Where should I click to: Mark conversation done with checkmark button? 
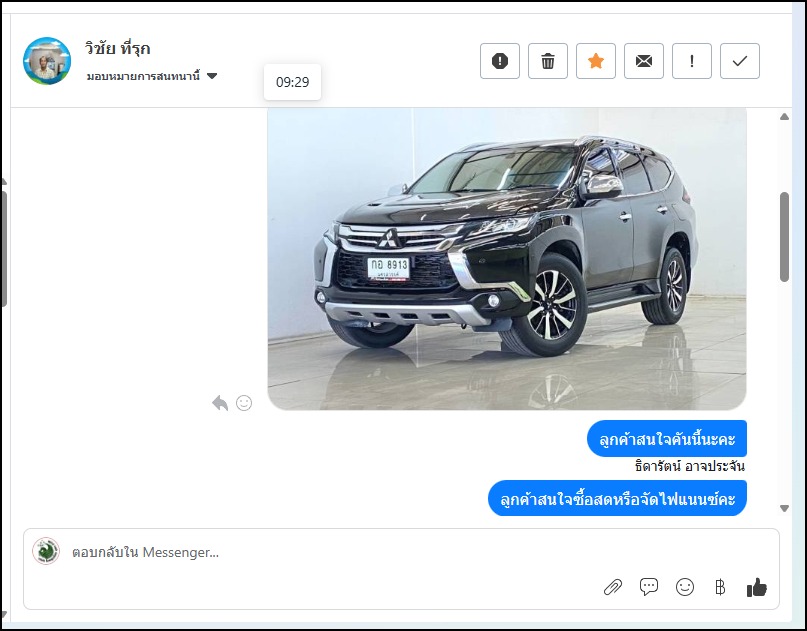tap(740, 61)
